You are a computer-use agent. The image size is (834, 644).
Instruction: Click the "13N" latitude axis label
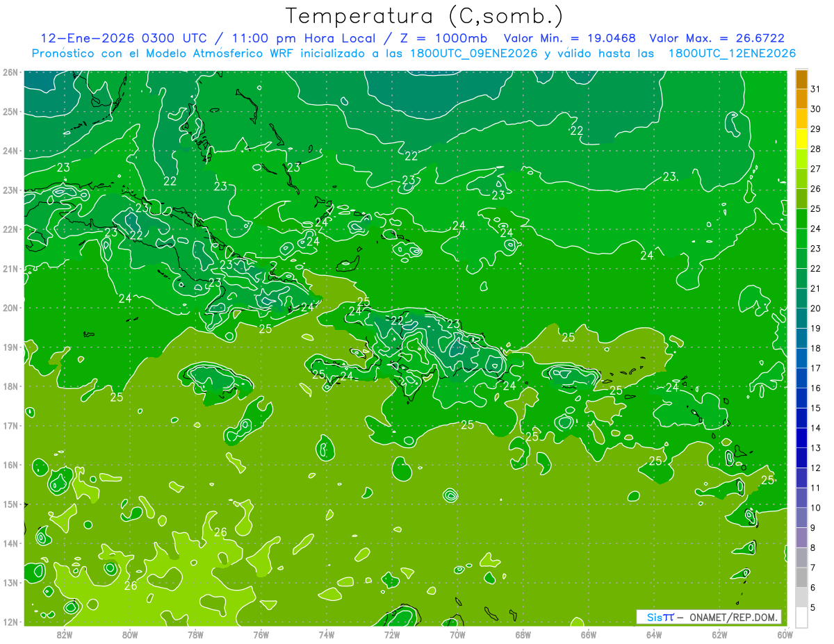(10, 583)
